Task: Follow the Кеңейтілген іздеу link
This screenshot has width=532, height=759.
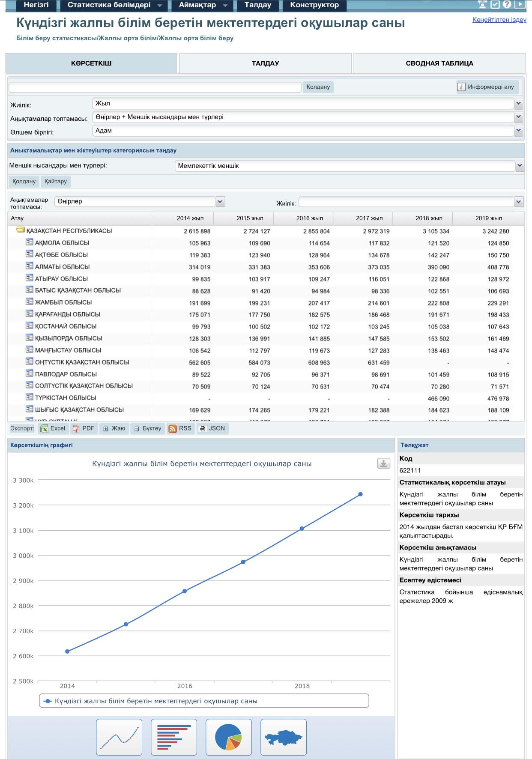Action: click(x=499, y=20)
